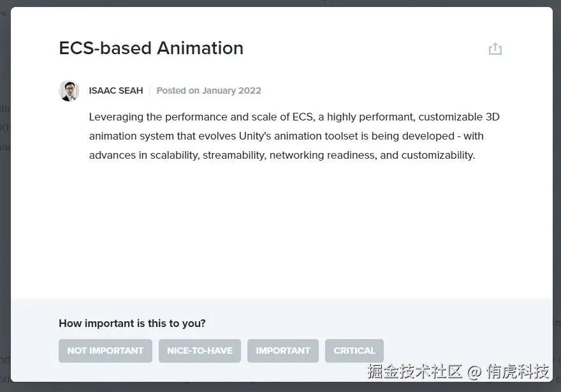
Task: Click the dimmed backdrop left of the modal
Action: (4, 191)
